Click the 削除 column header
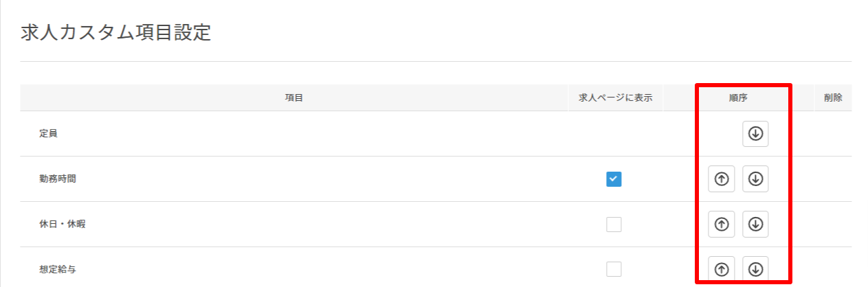868x287 pixels. [x=833, y=98]
